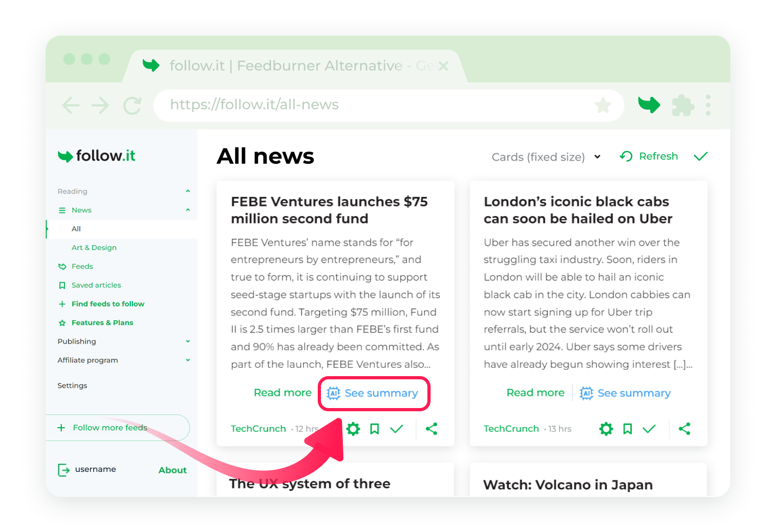Click the Refresh button
Viewport: 776px width, 532px height.
pyautogui.click(x=649, y=156)
